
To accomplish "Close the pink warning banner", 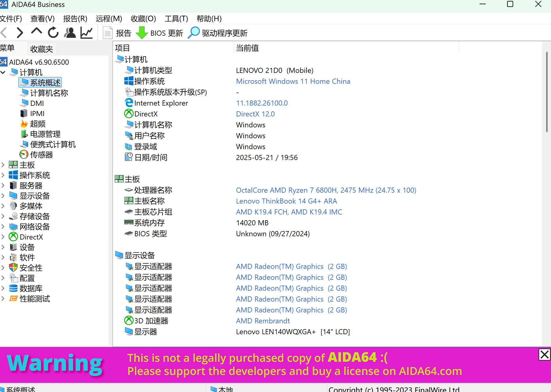I will [544, 354].
